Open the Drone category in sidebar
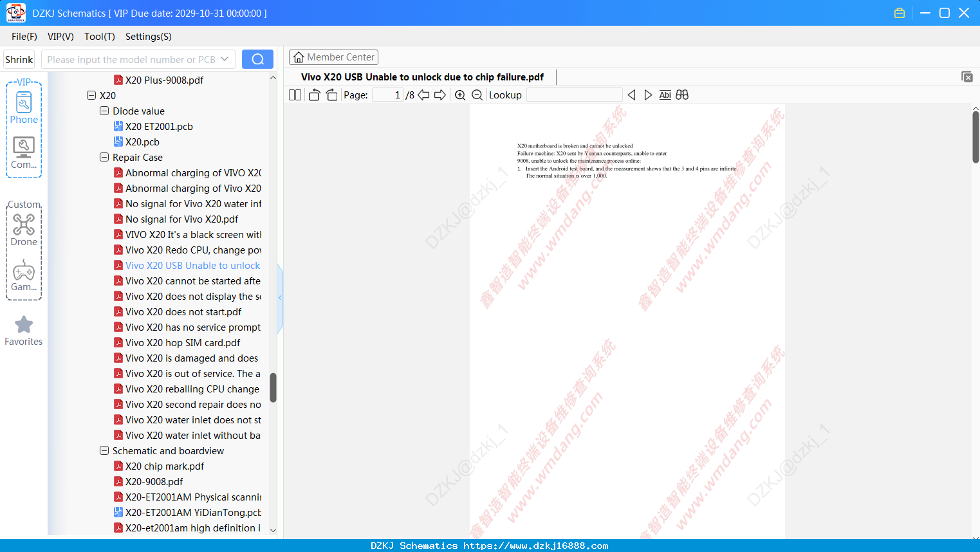This screenshot has height=552, width=980. coord(24,230)
